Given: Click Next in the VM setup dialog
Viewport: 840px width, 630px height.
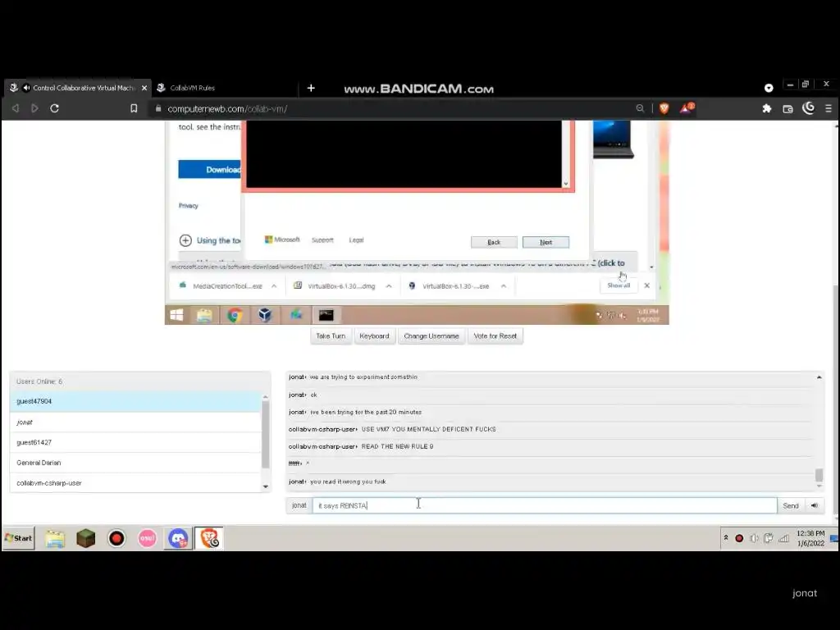Looking at the screenshot, I should [x=546, y=242].
